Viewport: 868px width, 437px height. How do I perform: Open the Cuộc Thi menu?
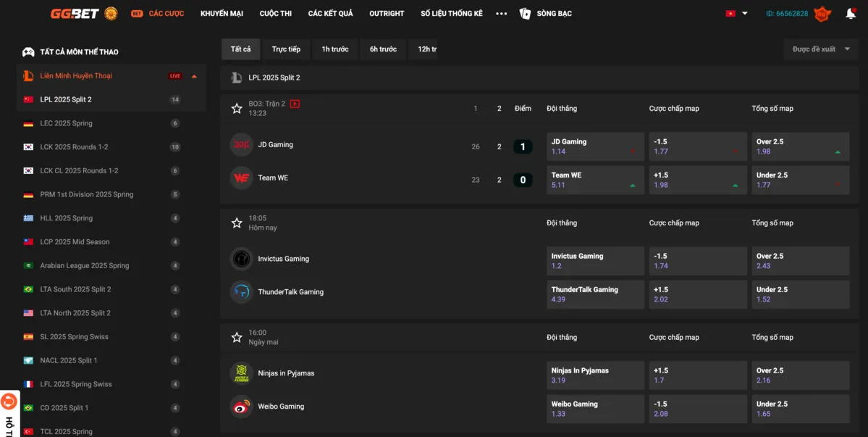tap(276, 13)
